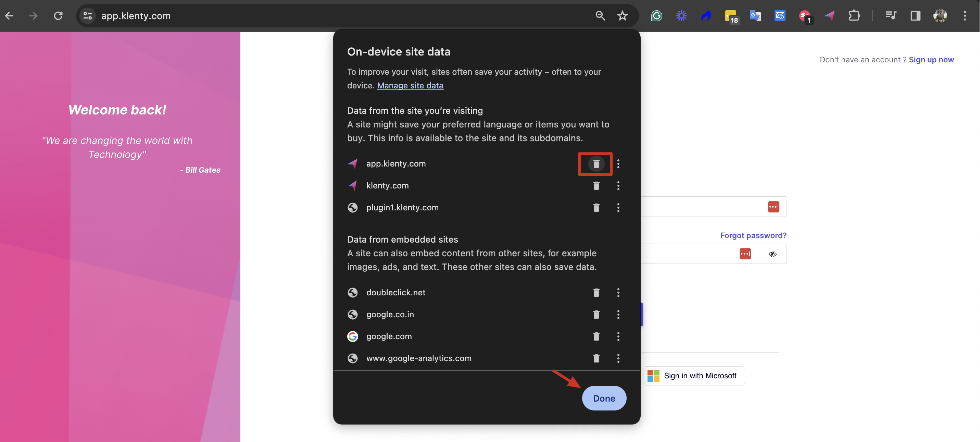980x442 pixels.
Task: Remove www.google-analytics.com site data
Action: 596,358
